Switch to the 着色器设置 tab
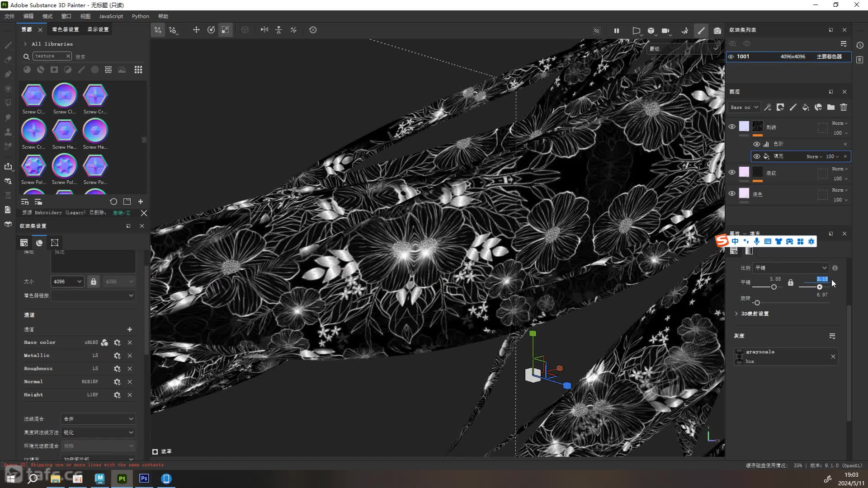The image size is (868, 488). 65,29
